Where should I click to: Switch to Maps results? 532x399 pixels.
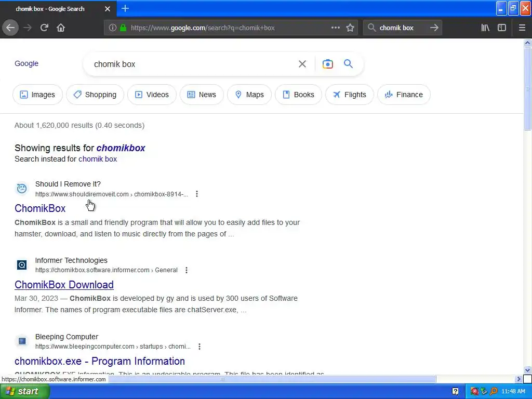click(249, 95)
